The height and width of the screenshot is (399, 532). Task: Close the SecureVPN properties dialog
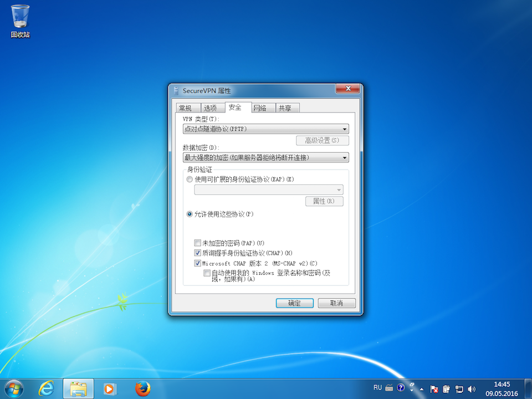348,88
